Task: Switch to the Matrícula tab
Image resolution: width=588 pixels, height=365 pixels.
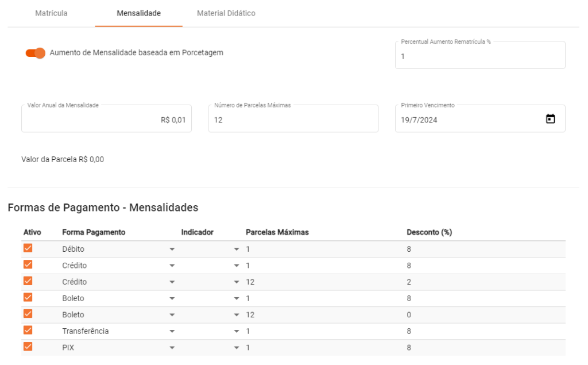Action: [51, 13]
